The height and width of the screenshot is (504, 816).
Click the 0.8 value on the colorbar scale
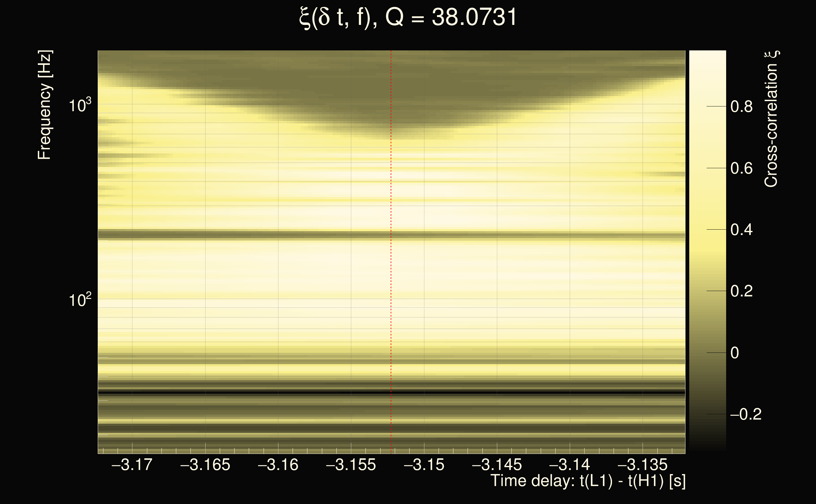pos(741,107)
